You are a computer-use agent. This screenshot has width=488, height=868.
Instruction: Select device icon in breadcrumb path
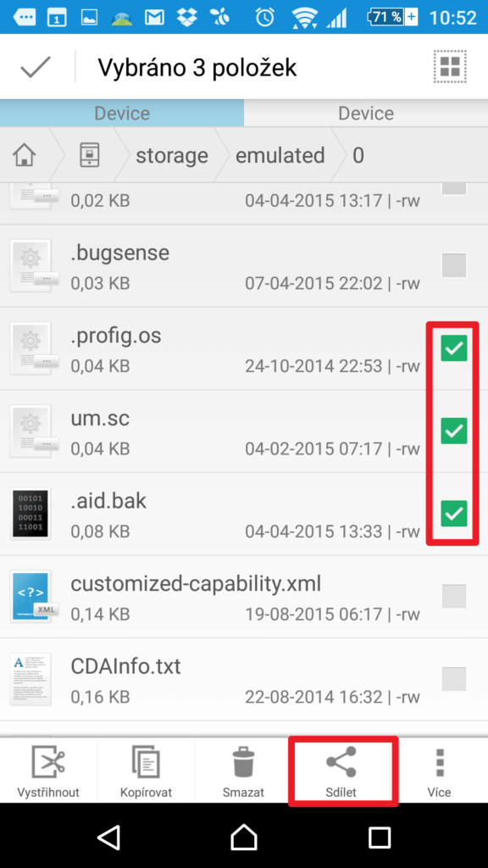90,156
